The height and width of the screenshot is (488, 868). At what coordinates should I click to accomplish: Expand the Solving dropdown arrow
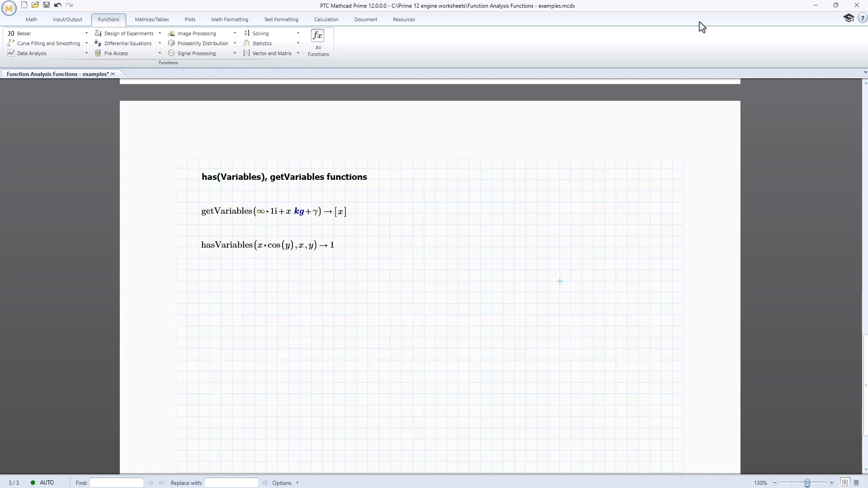[x=298, y=33]
